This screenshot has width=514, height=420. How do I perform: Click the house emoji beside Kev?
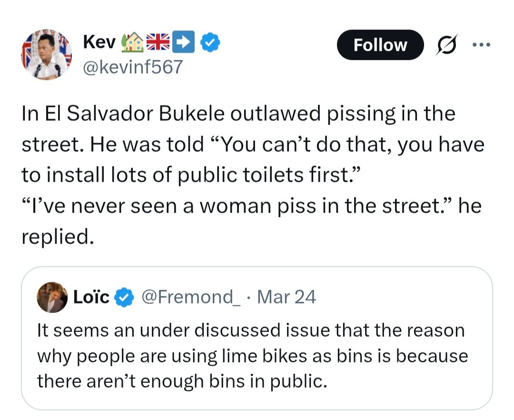133,43
